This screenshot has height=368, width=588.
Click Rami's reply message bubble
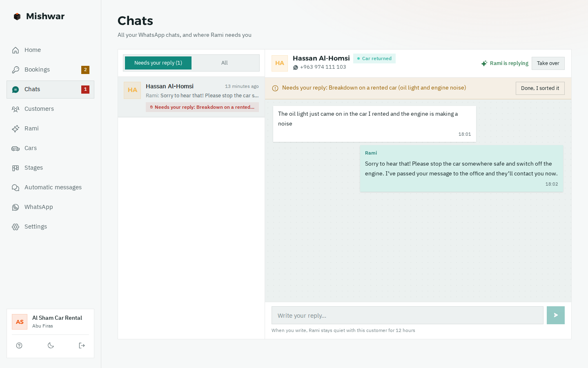point(461,168)
